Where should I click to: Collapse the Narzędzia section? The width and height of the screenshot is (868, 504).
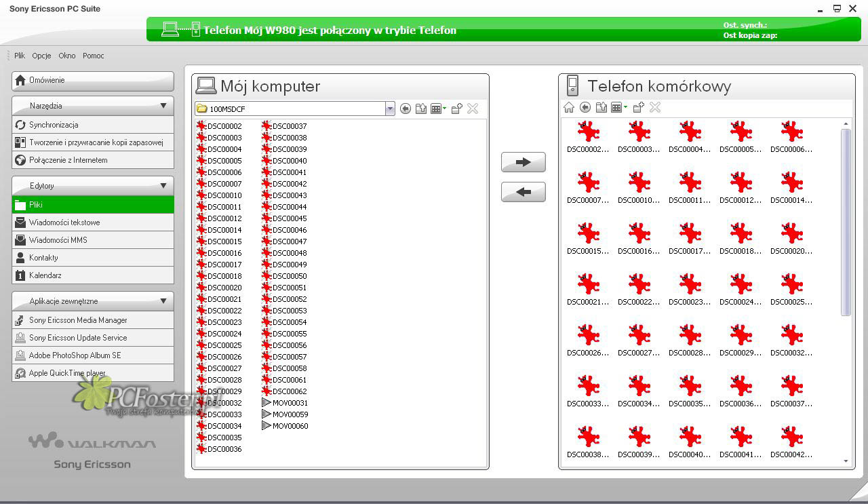click(163, 106)
